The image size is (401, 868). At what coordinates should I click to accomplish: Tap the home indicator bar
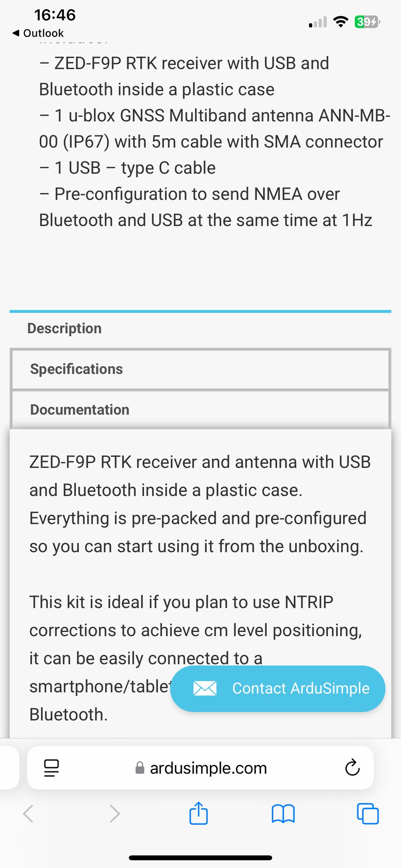(x=200, y=858)
